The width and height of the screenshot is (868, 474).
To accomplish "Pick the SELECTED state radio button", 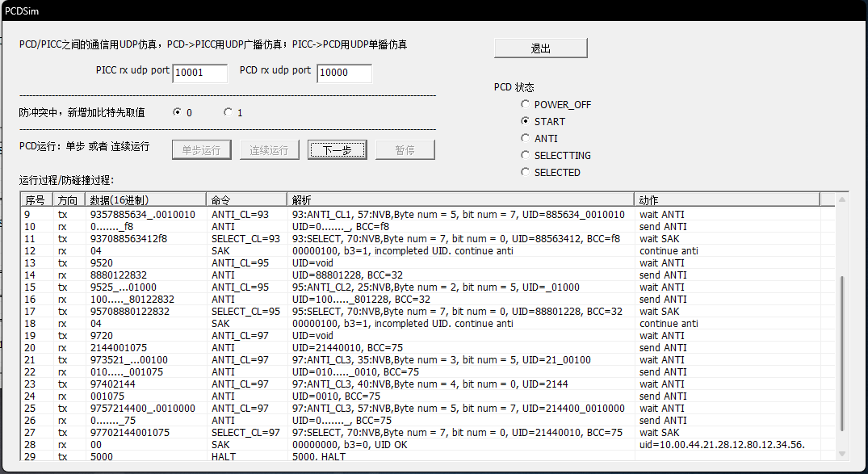I will coord(526,172).
